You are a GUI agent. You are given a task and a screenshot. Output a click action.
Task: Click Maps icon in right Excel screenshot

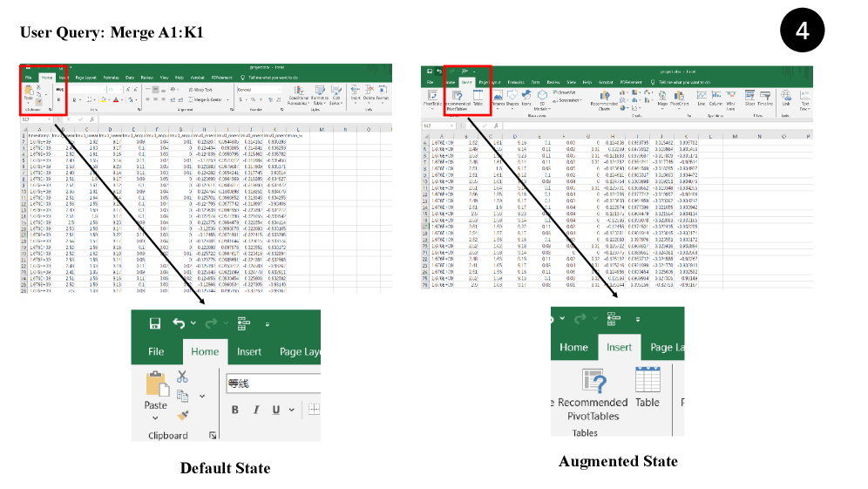pyautogui.click(x=662, y=99)
